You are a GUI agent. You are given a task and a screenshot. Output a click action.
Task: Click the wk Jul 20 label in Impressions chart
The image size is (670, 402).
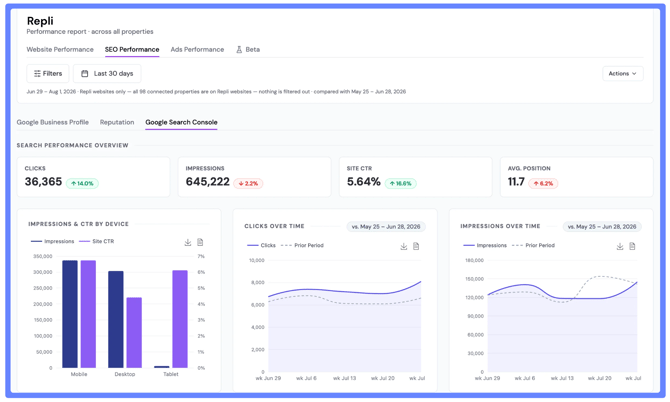599,378
